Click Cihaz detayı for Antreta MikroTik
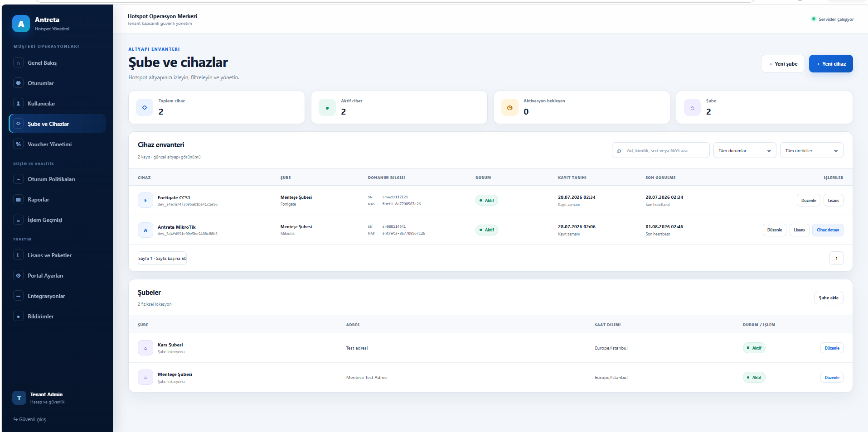This screenshot has height=432, width=868. pyautogui.click(x=828, y=230)
